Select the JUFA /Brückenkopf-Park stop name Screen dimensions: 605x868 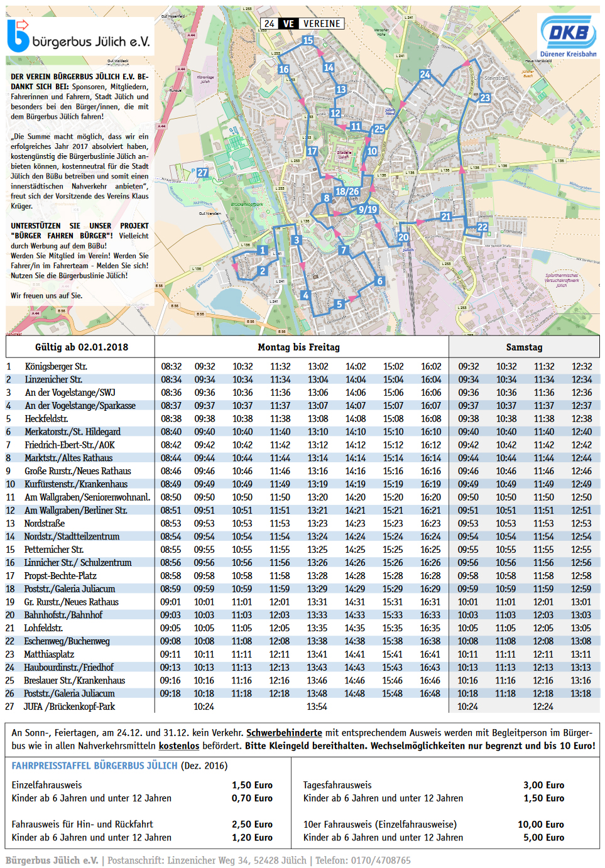point(70,707)
